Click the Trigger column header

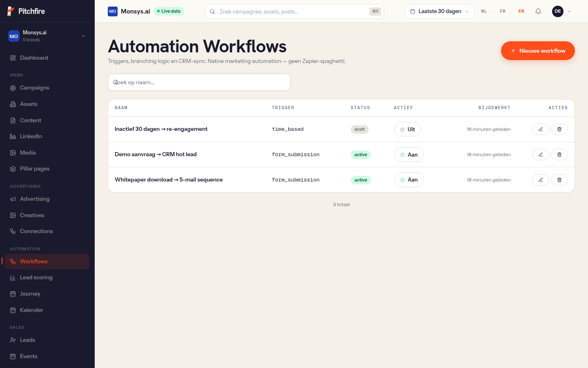283,108
